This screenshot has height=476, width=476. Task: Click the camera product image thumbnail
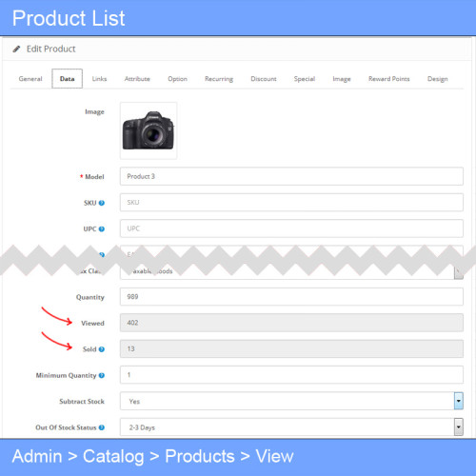[x=149, y=130]
